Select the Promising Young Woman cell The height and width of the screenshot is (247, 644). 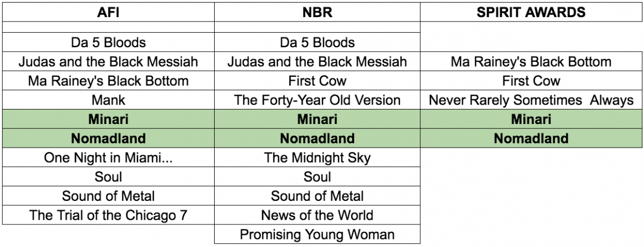[x=317, y=235]
